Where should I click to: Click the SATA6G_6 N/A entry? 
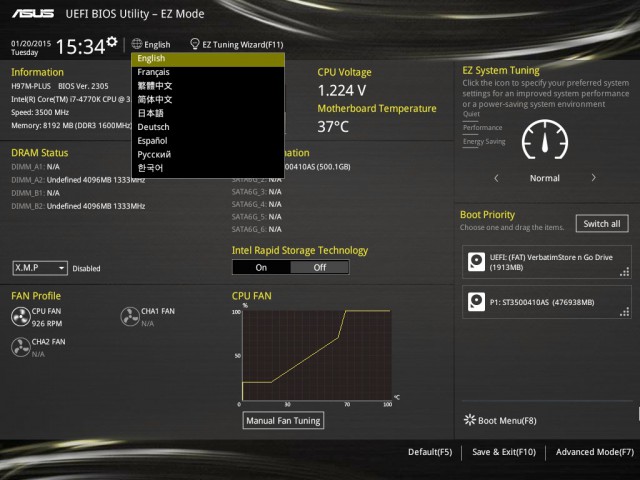(x=256, y=229)
